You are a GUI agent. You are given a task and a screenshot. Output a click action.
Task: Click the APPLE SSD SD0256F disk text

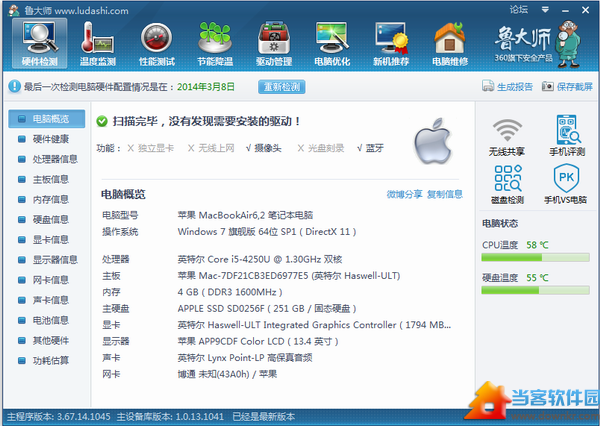point(267,308)
